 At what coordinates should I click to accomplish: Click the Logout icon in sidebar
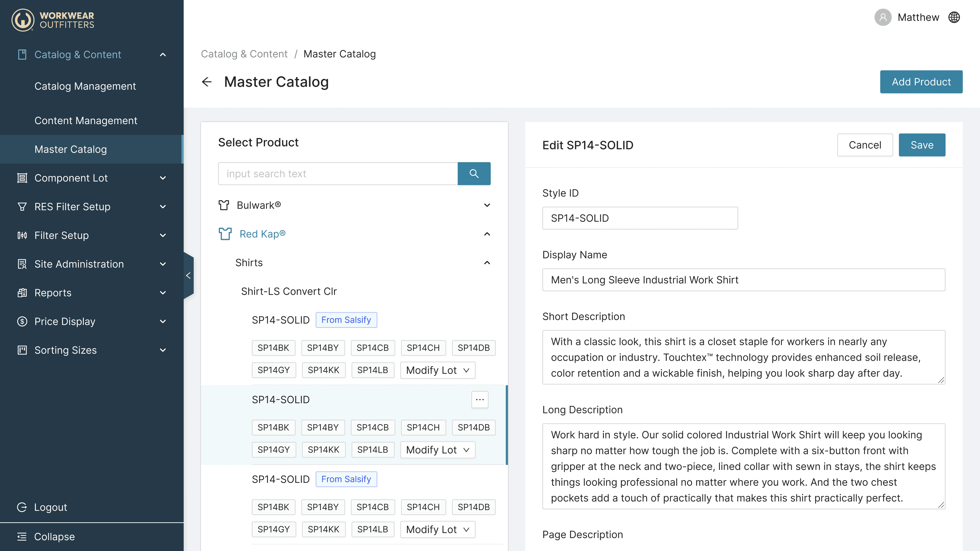point(22,507)
